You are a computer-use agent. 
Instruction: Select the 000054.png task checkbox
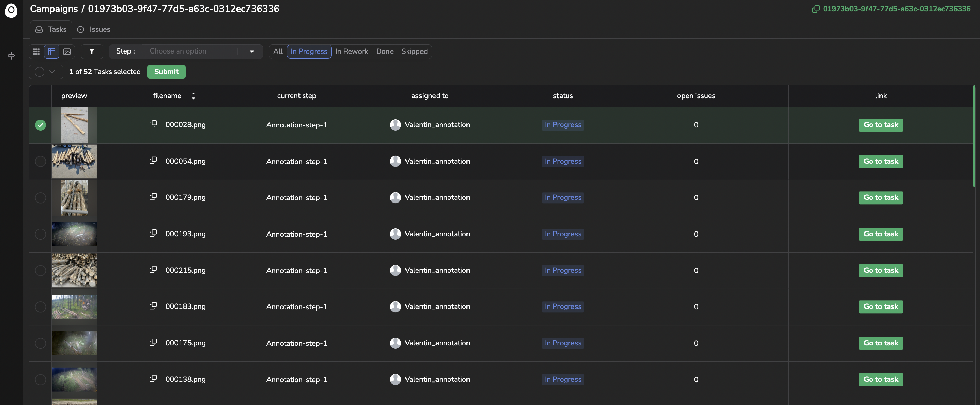coord(40,161)
